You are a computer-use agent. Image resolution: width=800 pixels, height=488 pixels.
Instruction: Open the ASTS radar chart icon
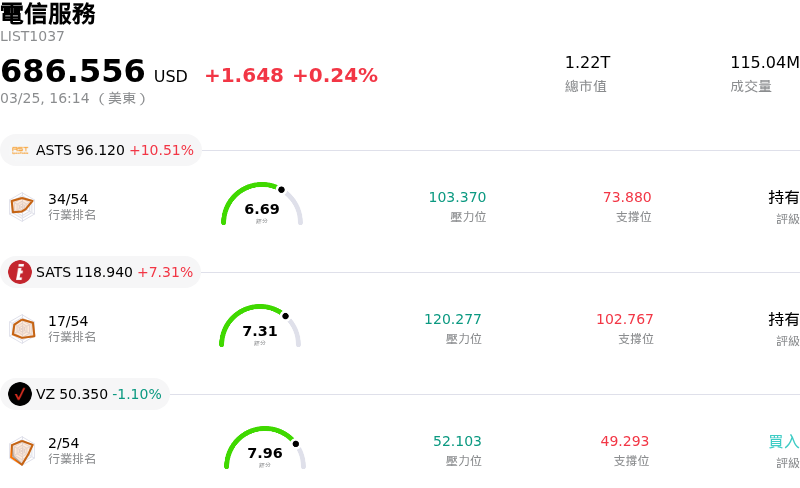[22, 206]
